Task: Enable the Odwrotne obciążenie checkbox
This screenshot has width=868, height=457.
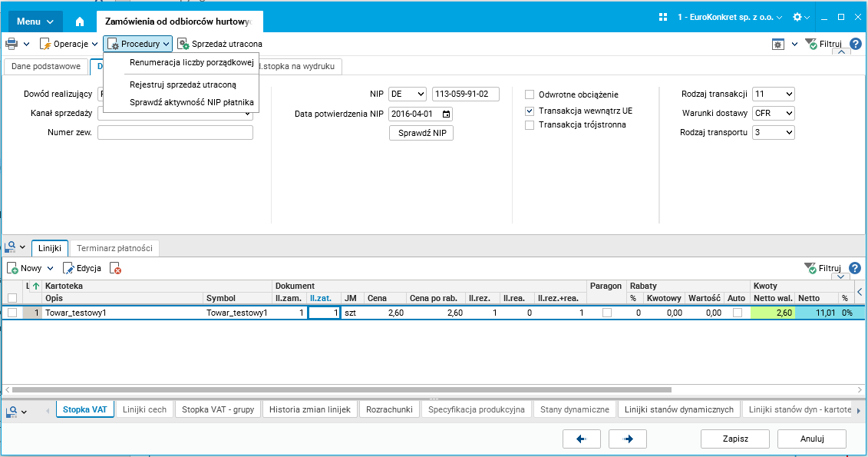Action: tap(530, 94)
